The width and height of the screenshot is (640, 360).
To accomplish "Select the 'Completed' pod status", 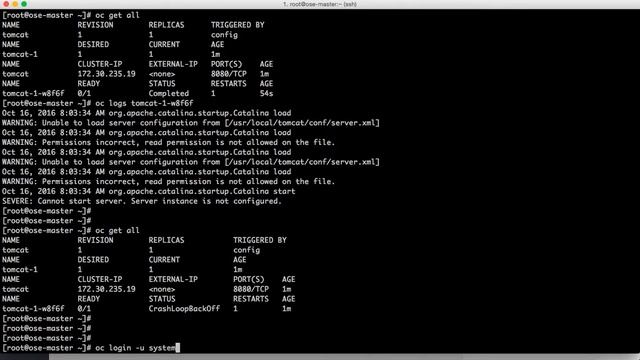I will pyautogui.click(x=169, y=93).
